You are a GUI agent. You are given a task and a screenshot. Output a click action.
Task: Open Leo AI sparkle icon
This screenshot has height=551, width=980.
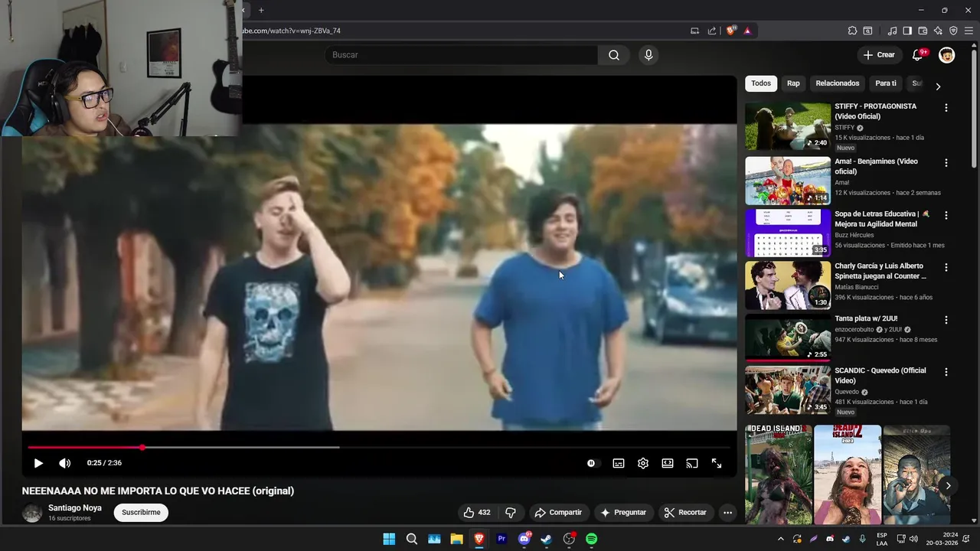tap(938, 31)
